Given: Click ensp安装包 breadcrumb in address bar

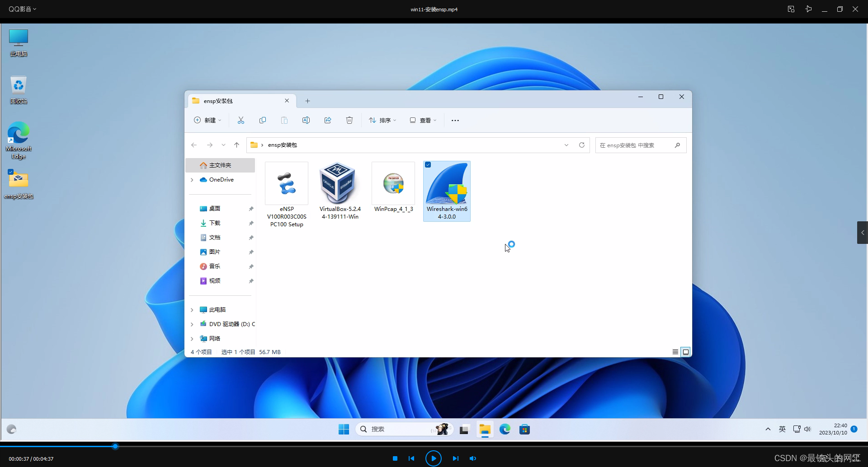Looking at the screenshot, I should pyautogui.click(x=283, y=145).
